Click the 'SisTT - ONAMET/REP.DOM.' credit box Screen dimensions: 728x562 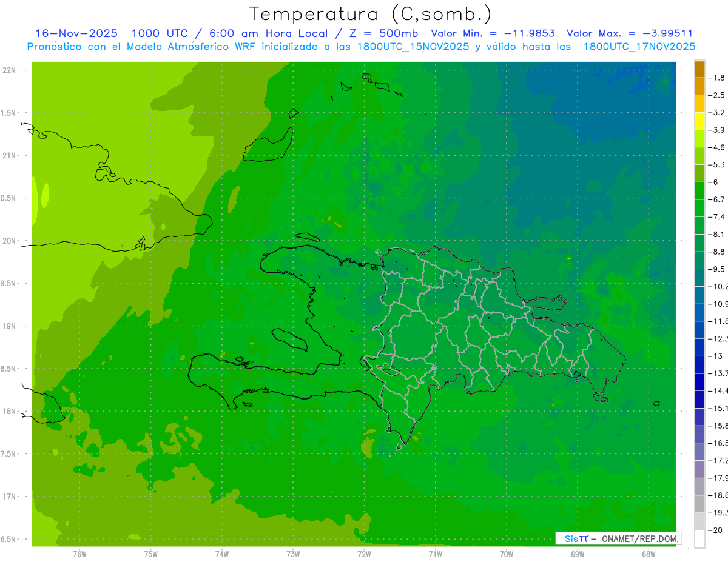(x=618, y=538)
